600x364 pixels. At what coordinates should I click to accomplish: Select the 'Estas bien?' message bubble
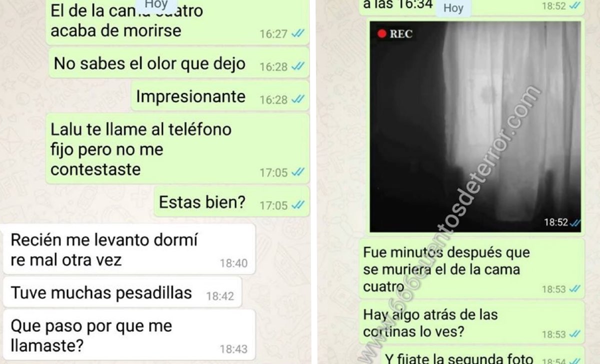(231, 202)
